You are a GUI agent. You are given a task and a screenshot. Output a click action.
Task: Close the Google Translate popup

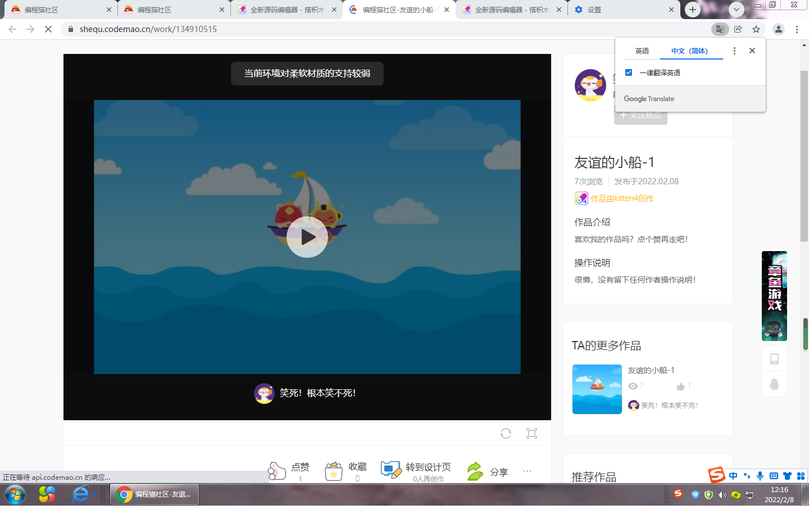752,51
